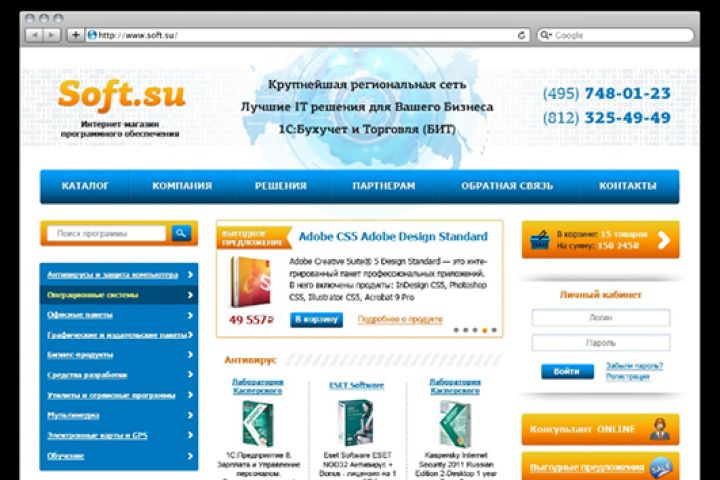Open Средства разработки category link
720x480 pixels.
(87, 375)
